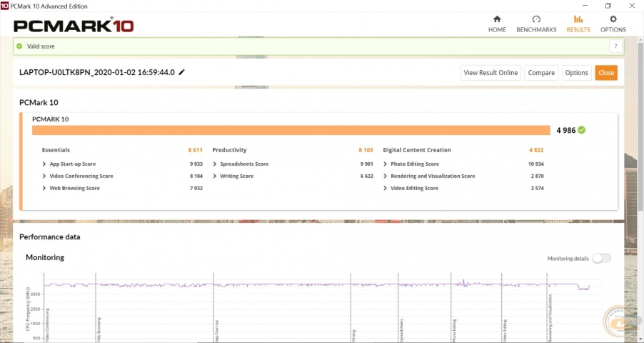The height and width of the screenshot is (343, 644).
Task: Click the orange PCMark 10 score bar
Action: click(x=291, y=130)
